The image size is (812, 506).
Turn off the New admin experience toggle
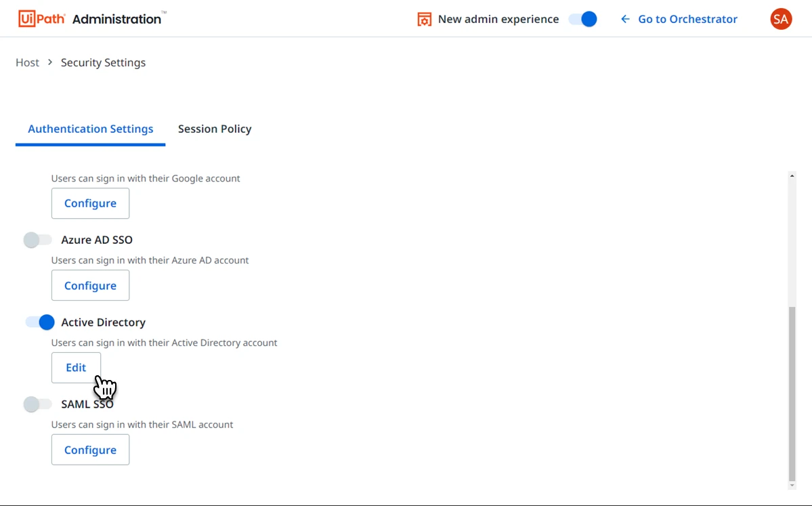582,19
